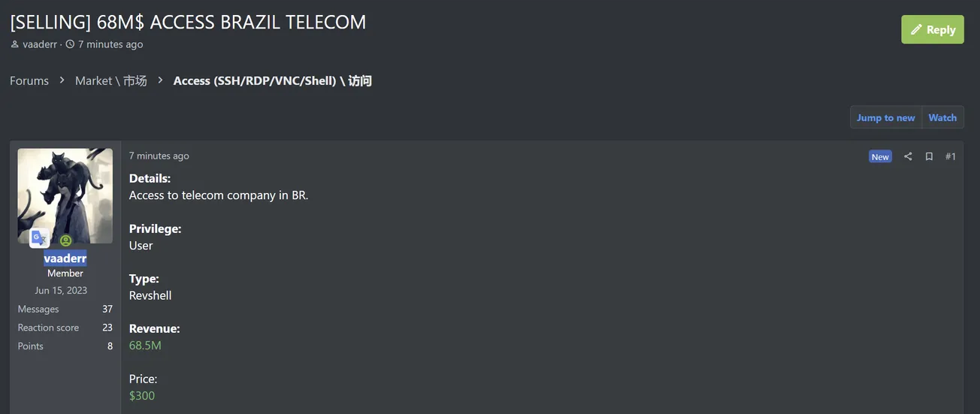The width and height of the screenshot is (980, 414).
Task: Click the user icon beside thread author
Action: [15, 44]
